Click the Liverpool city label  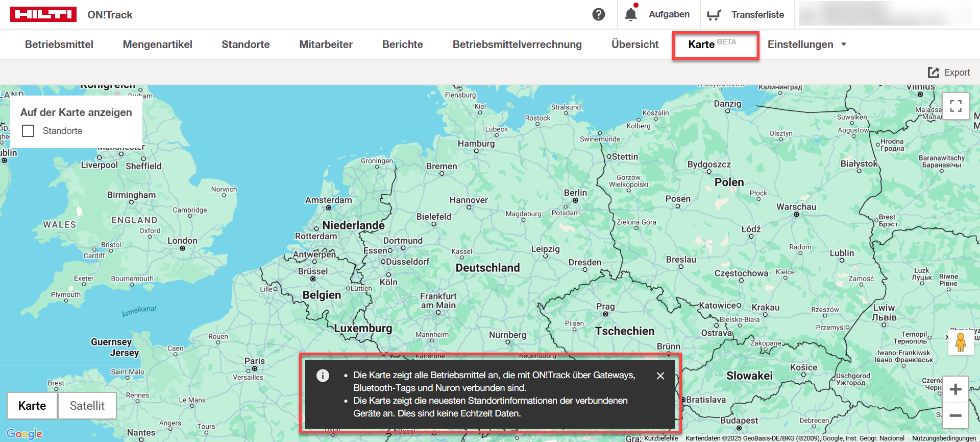pyautogui.click(x=100, y=165)
